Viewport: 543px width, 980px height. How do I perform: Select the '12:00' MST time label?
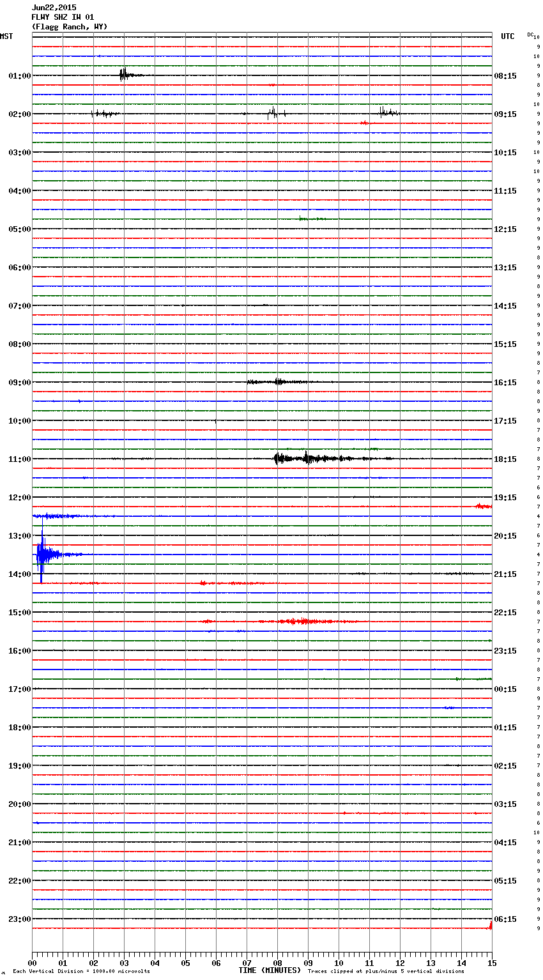click(20, 498)
